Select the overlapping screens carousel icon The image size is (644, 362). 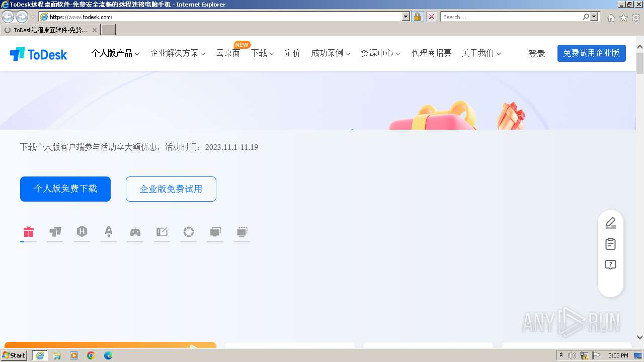click(215, 232)
